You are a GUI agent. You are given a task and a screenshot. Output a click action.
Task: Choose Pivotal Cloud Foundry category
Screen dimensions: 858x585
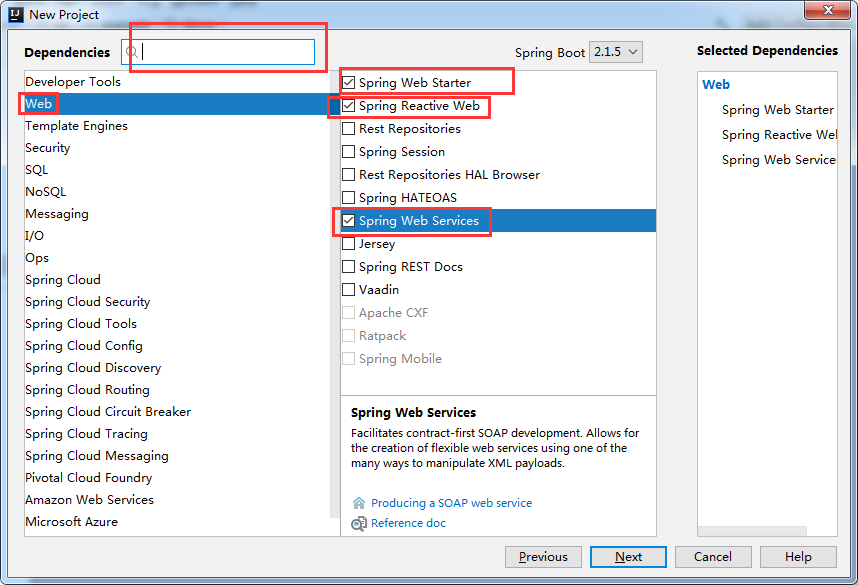click(177, 477)
